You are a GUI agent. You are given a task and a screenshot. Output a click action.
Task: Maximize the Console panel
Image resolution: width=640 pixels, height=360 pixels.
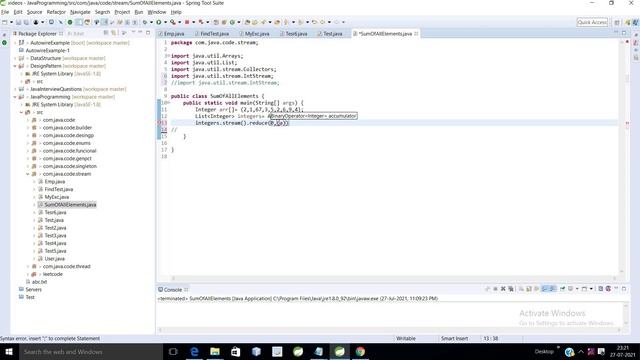pos(624,289)
